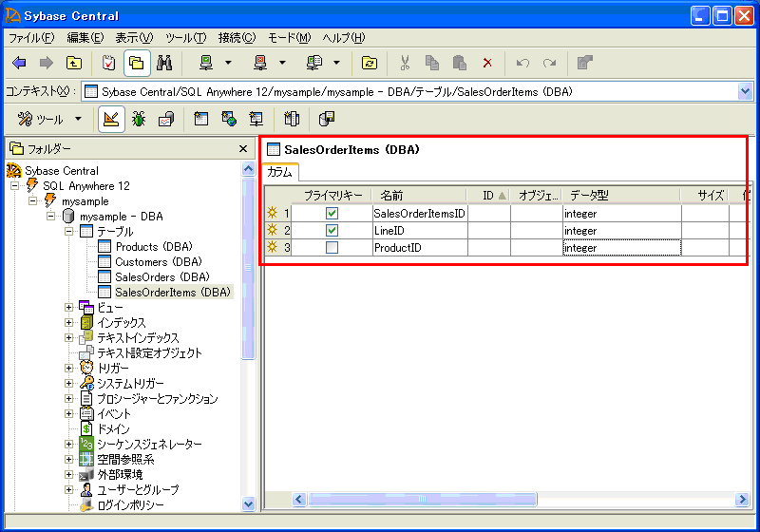The width and height of the screenshot is (760, 532).
Task: Click the design mode ruler icon
Action: [110, 119]
